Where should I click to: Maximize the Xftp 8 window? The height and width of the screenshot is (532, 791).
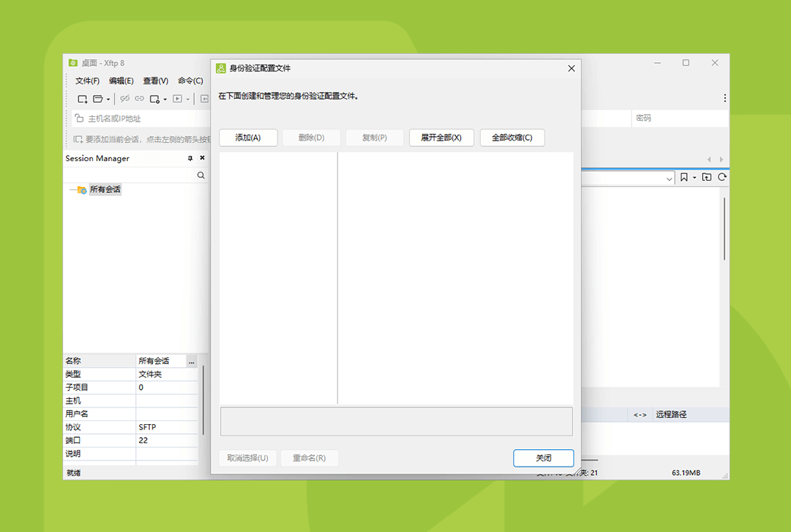[685, 63]
